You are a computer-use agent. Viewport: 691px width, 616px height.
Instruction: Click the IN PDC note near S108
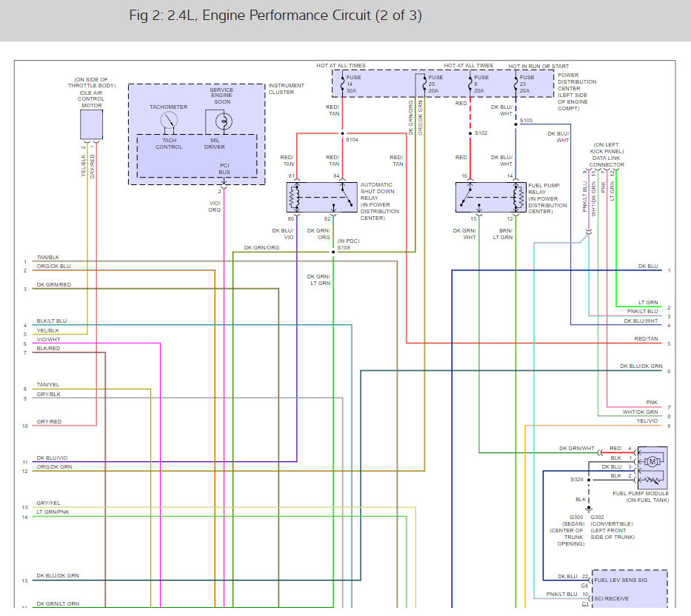coord(348,241)
